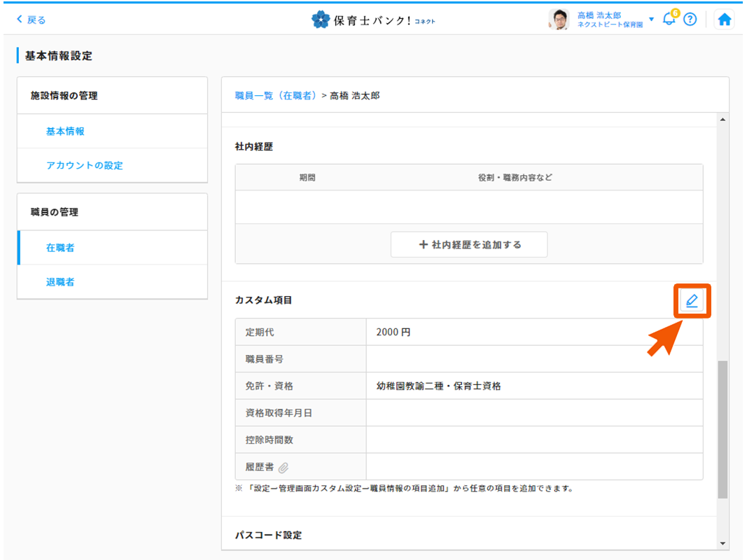Click the user profile avatar photo
This screenshot has width=747, height=560.
[x=559, y=20]
